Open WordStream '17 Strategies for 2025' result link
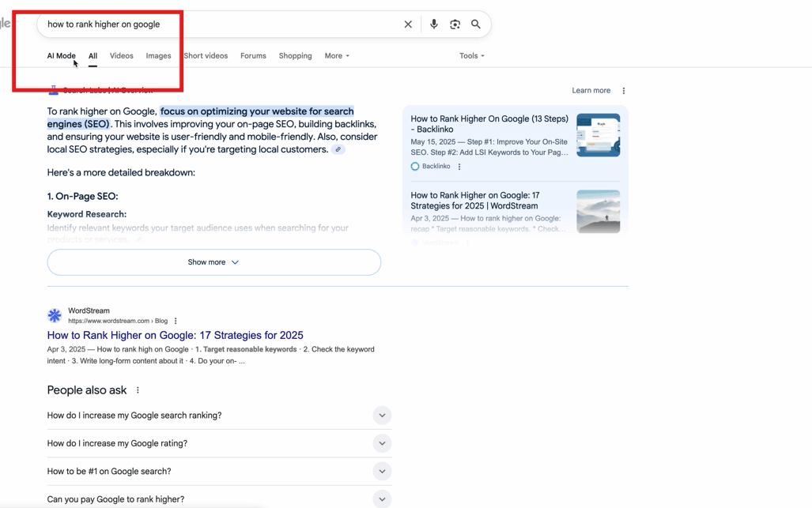 click(175, 335)
